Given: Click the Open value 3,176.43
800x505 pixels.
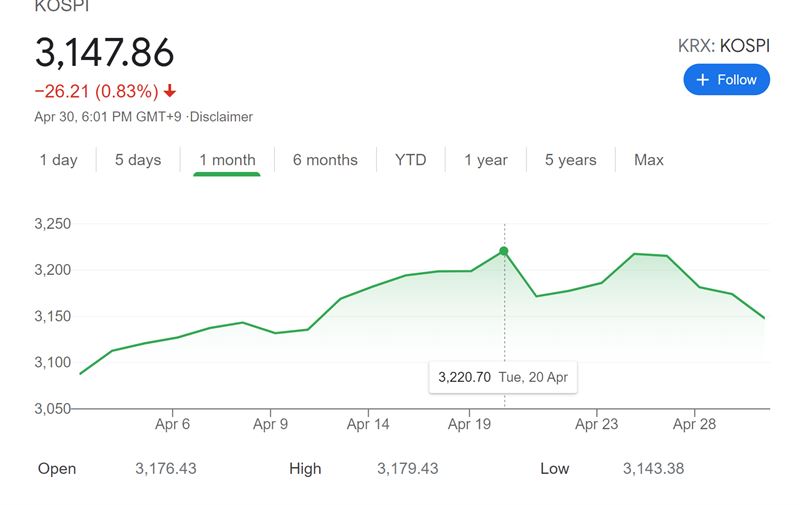Looking at the screenshot, I should 166,468.
